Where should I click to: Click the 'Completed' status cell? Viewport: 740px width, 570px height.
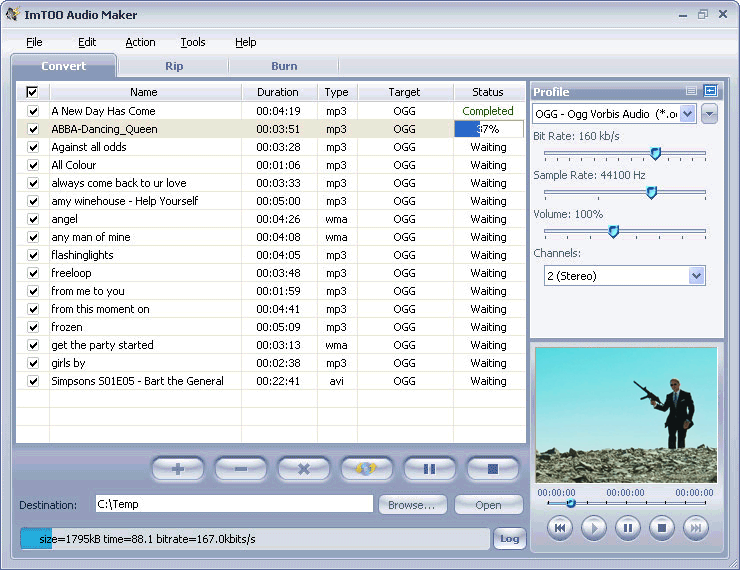pyautogui.click(x=488, y=111)
